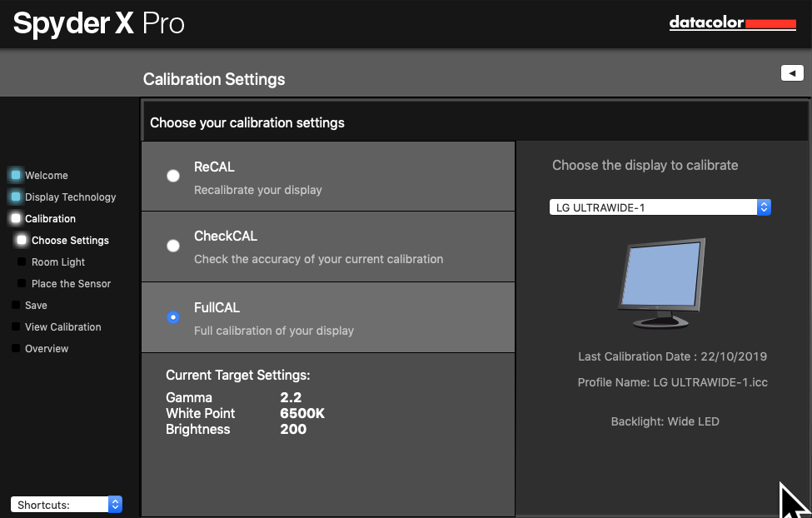Click the Brightness value 200
812x518 pixels.
293,430
